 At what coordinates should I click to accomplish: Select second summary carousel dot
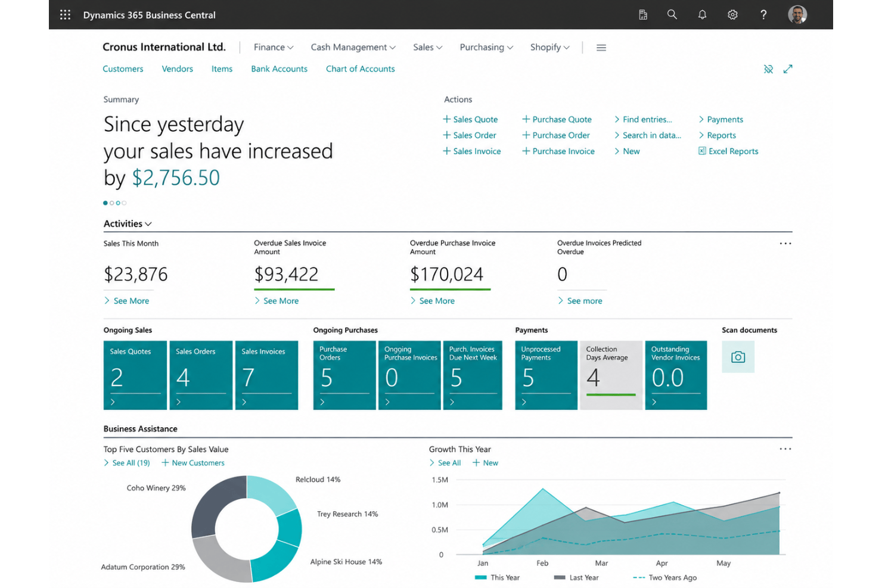click(111, 203)
